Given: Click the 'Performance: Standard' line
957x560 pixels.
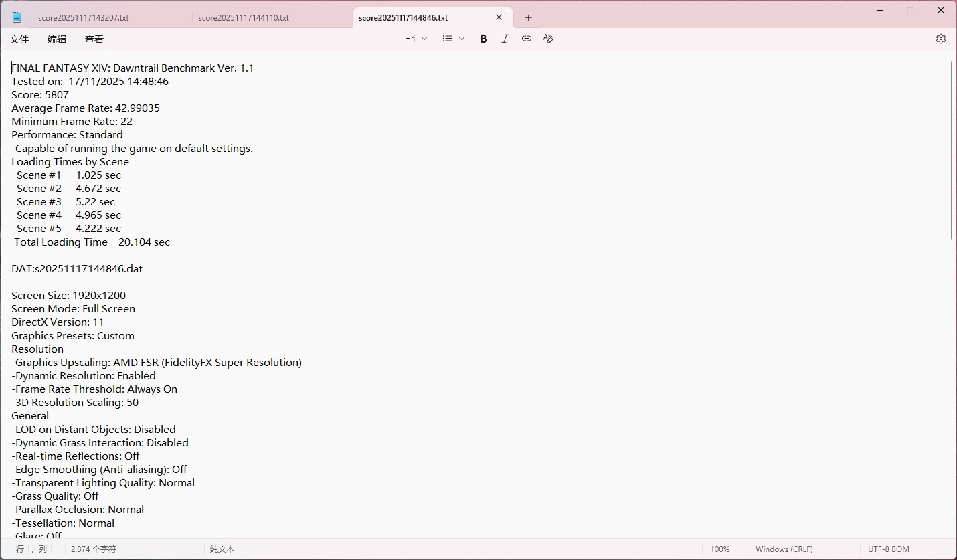Looking at the screenshot, I should click(x=67, y=134).
